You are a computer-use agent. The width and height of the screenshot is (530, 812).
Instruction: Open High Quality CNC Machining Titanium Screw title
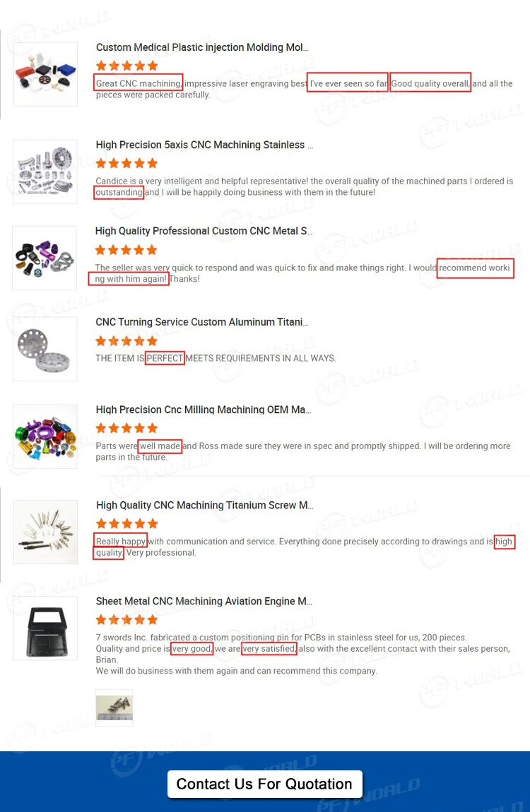205,505
